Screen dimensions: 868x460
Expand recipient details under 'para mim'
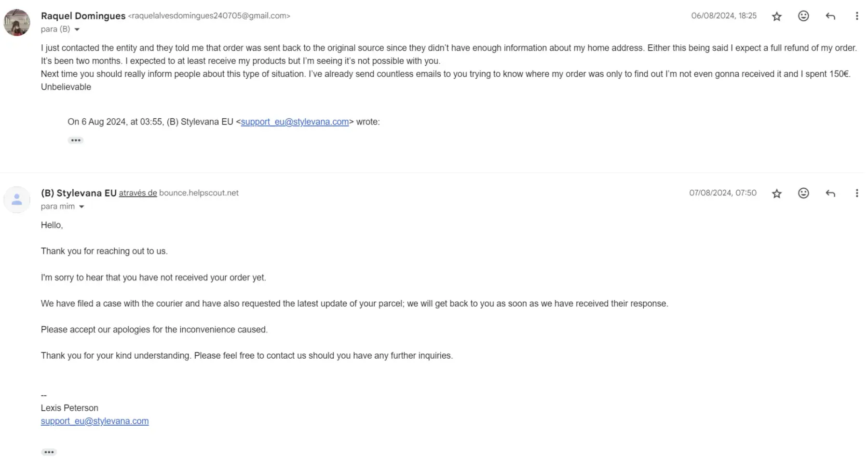point(81,207)
